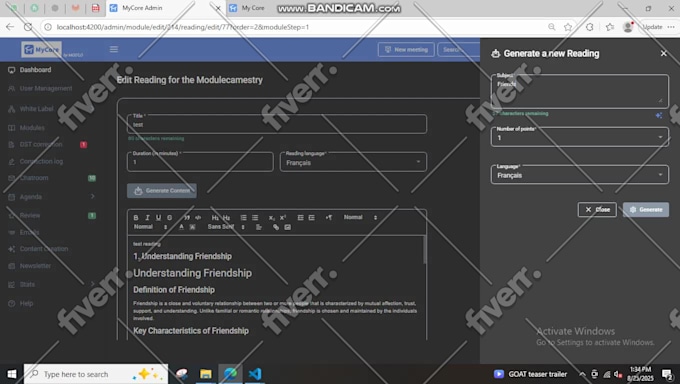Click the Close button in Generate panel
680x384 pixels.
pos(597,210)
